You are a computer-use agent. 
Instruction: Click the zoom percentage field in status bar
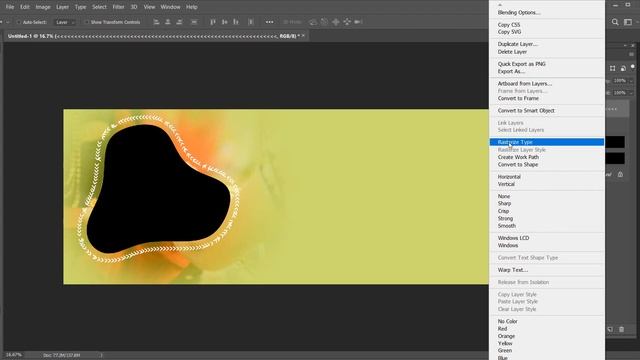click(x=14, y=355)
